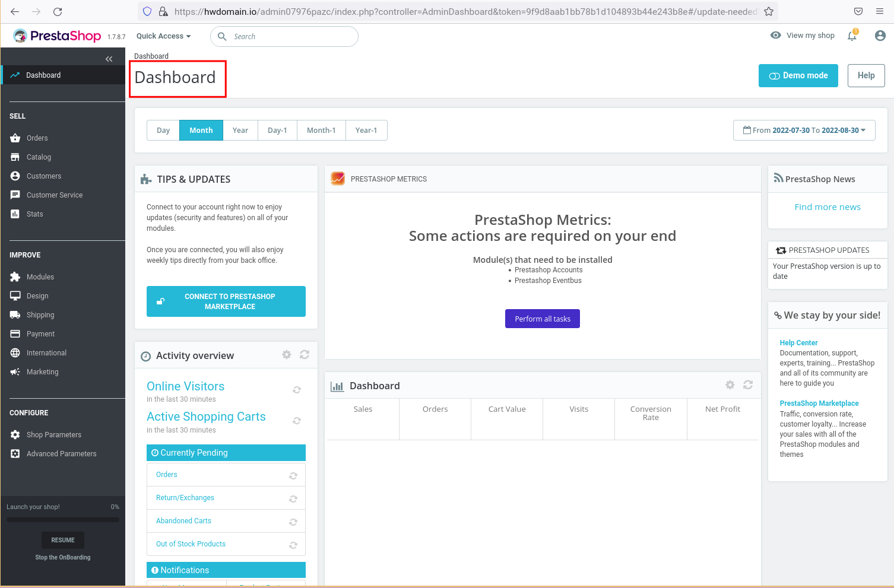Refresh the Activity overview panel
Viewport: 894px width, 588px height.
click(305, 354)
